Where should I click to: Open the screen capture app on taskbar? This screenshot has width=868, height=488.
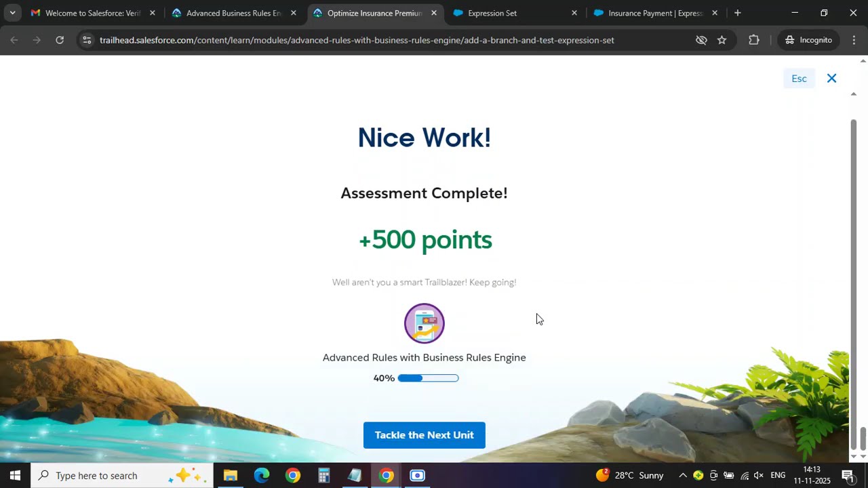tap(418, 475)
